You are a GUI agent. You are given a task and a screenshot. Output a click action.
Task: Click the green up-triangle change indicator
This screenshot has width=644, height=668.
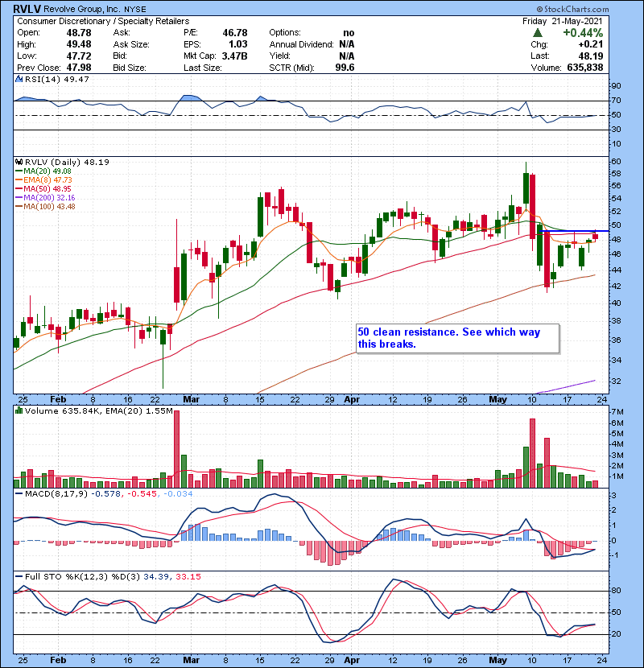[538, 33]
